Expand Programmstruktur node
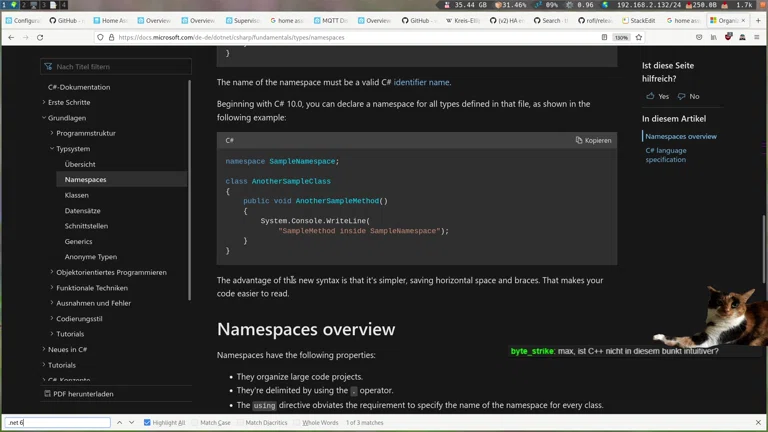Image resolution: width=768 pixels, height=432 pixels. point(52,133)
